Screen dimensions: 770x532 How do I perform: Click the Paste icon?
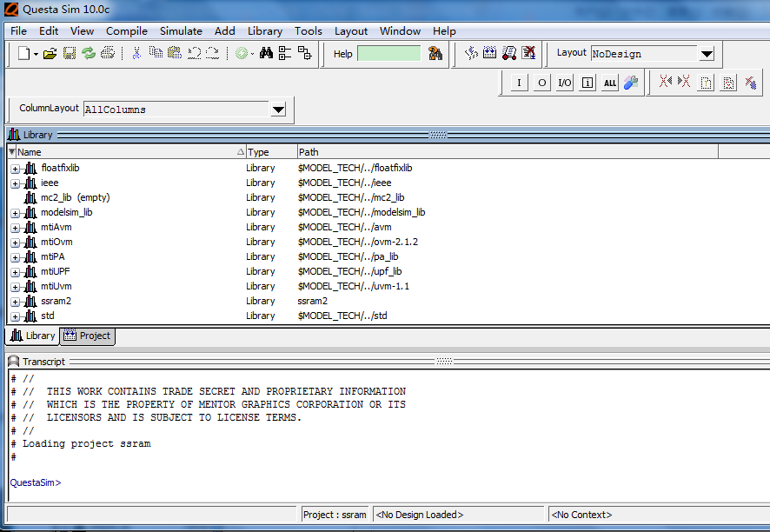[175, 52]
